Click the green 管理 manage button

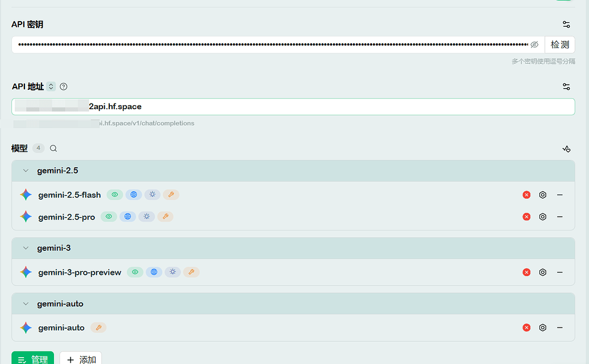pos(32,359)
